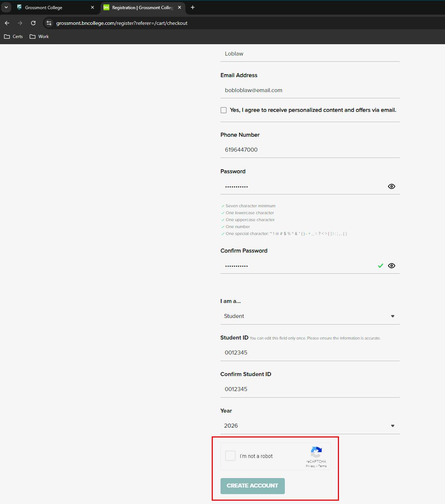Viewport: 445px width, 504px height.
Task: Show password in Password field
Action: pyautogui.click(x=391, y=186)
